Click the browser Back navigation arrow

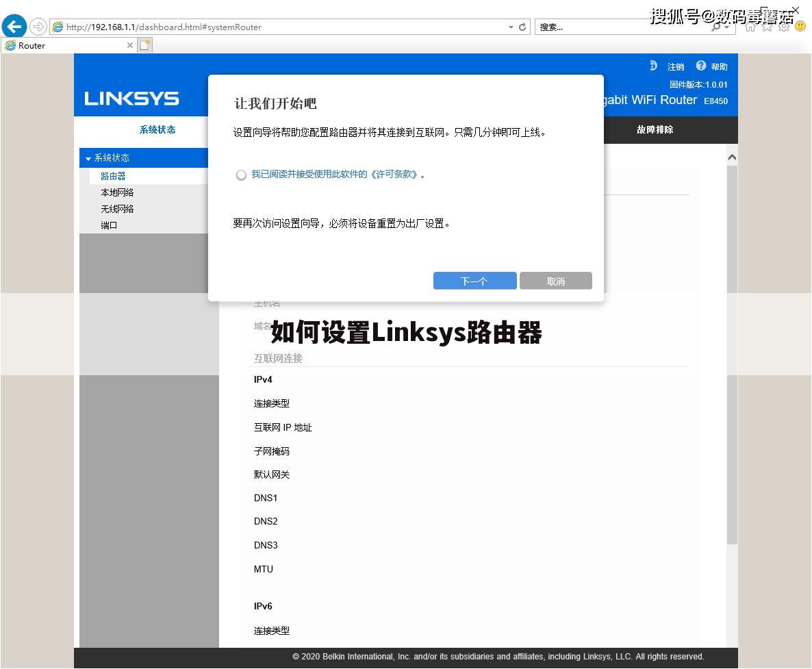click(14, 26)
